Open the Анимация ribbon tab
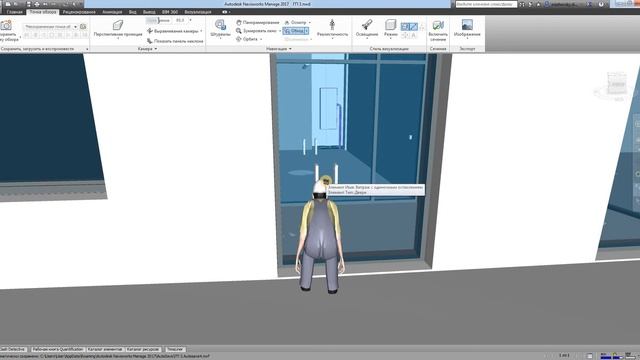Image resolution: width=640 pixels, height=360 pixels. coord(112,12)
